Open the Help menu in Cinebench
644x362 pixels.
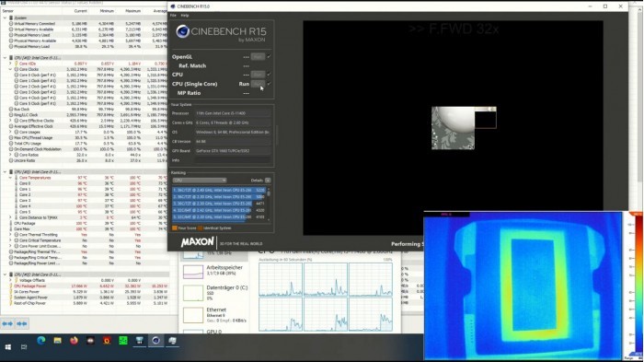point(185,16)
